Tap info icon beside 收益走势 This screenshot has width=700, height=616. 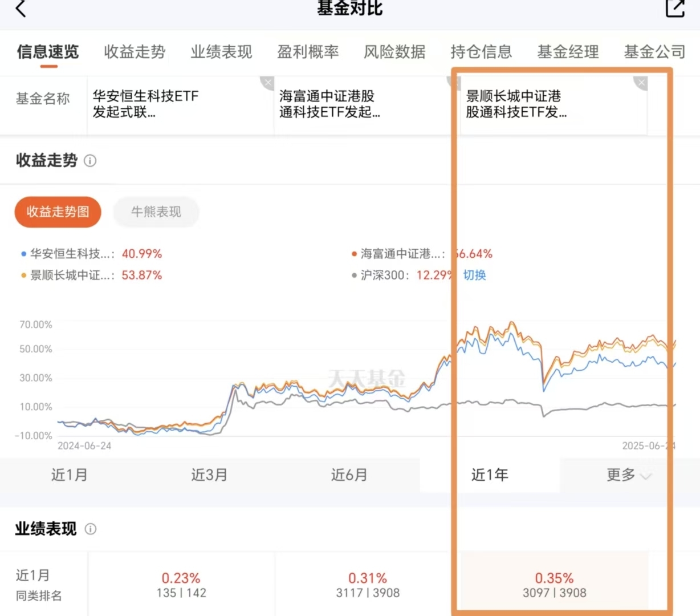[90, 161]
